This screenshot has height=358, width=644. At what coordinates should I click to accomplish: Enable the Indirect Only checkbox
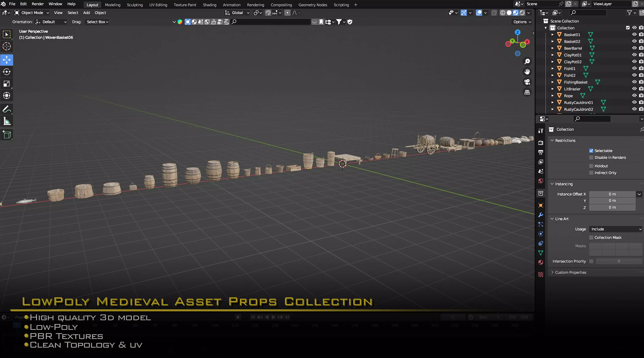(x=591, y=173)
